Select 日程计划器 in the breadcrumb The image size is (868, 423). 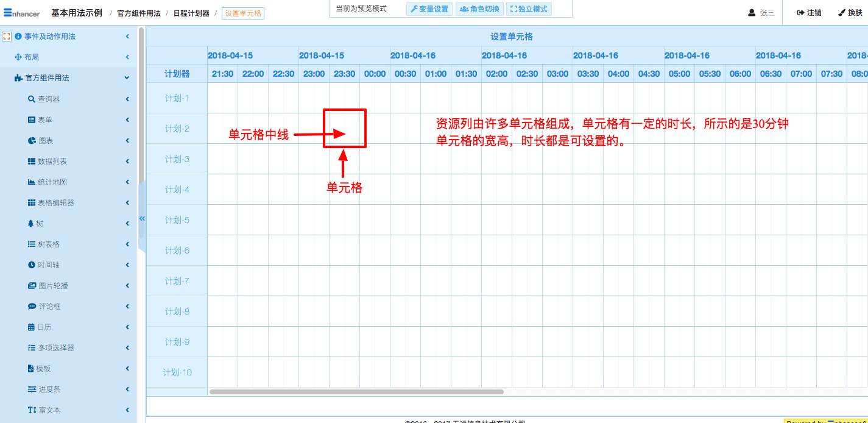191,13
